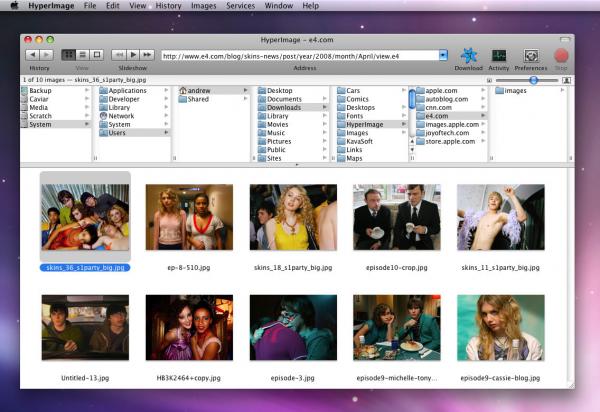Select the Pictures folder
The image size is (600, 412).
click(x=292, y=141)
